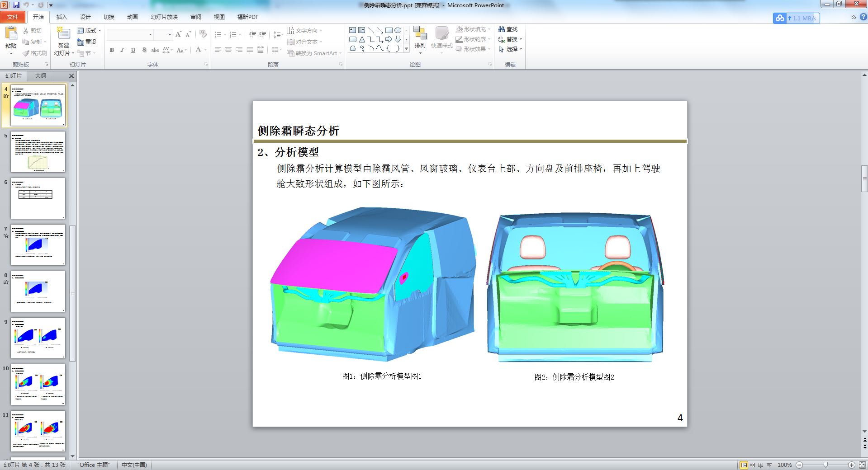This screenshot has width=868, height=470.
Task: Switch to the Design (设计) tab
Action: (85, 17)
